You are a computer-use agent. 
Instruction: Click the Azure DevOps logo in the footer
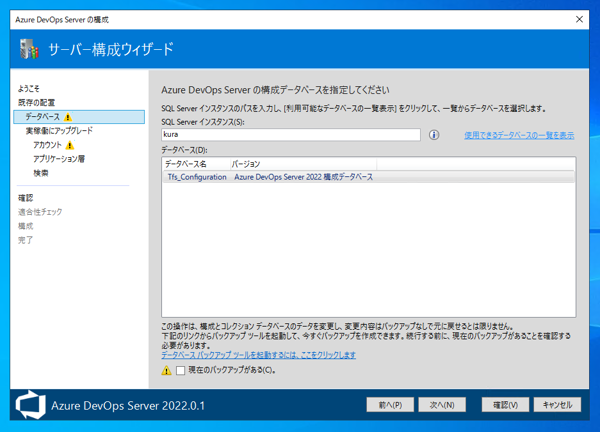[30, 405]
